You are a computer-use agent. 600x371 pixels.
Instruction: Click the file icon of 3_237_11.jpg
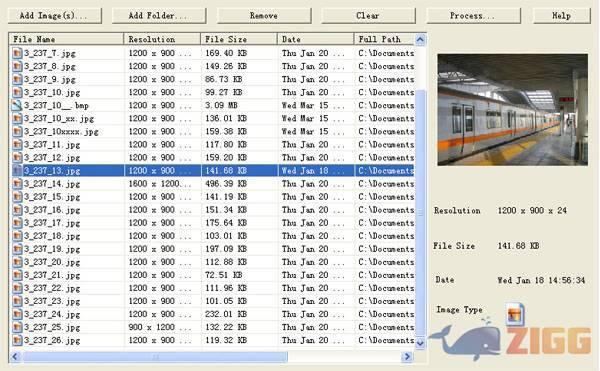pos(17,144)
